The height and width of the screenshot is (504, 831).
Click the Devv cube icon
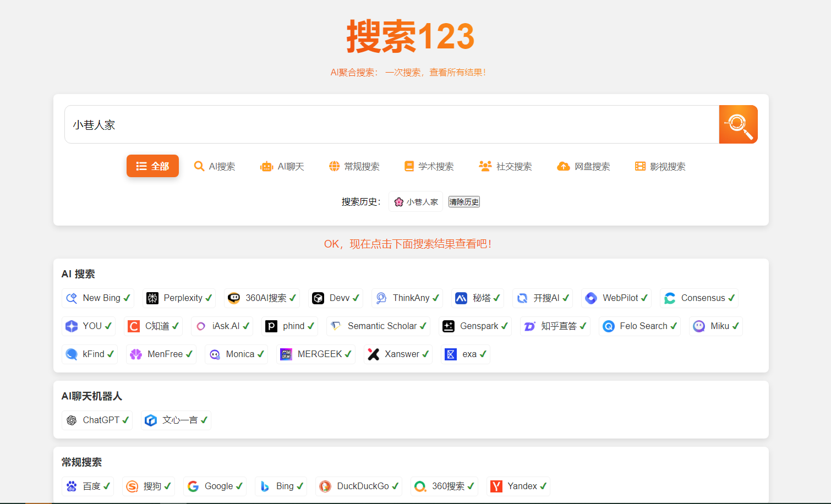[x=318, y=298]
